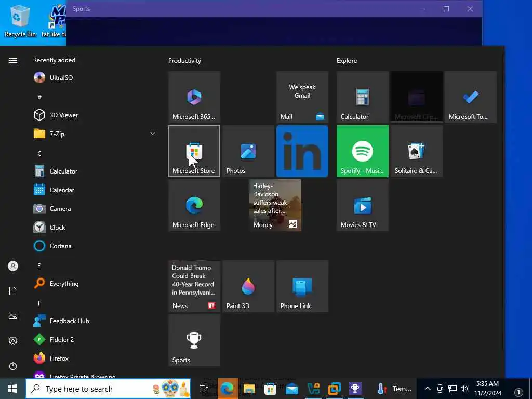The width and height of the screenshot is (532, 399).
Task: Open the LinkedIn tile
Action: point(302,151)
